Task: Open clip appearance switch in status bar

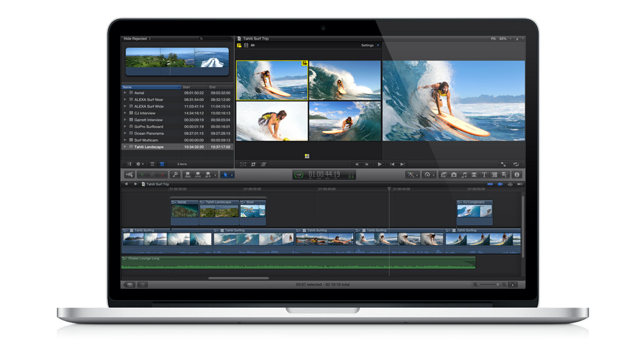Action: (x=513, y=284)
